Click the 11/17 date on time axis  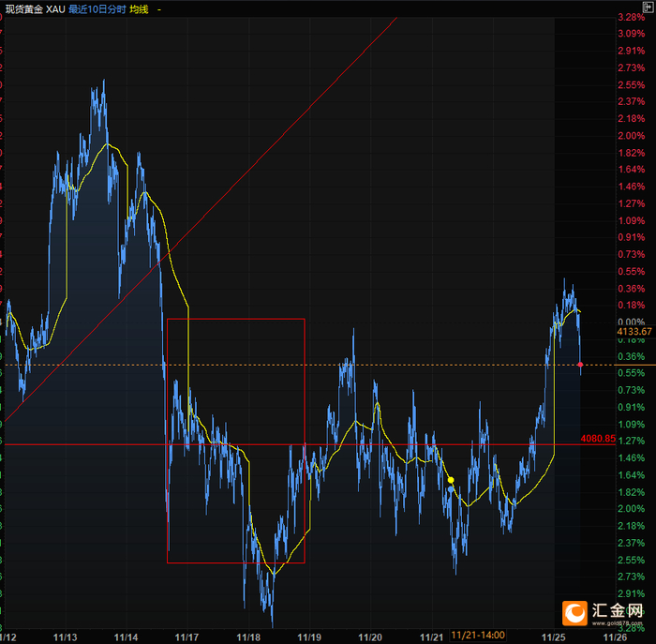tap(186, 637)
